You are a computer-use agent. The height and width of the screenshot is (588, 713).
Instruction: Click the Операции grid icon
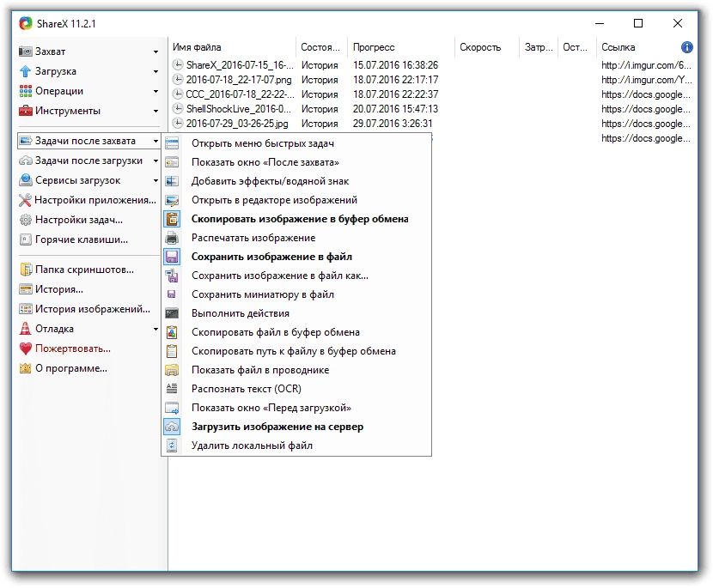coord(26,91)
